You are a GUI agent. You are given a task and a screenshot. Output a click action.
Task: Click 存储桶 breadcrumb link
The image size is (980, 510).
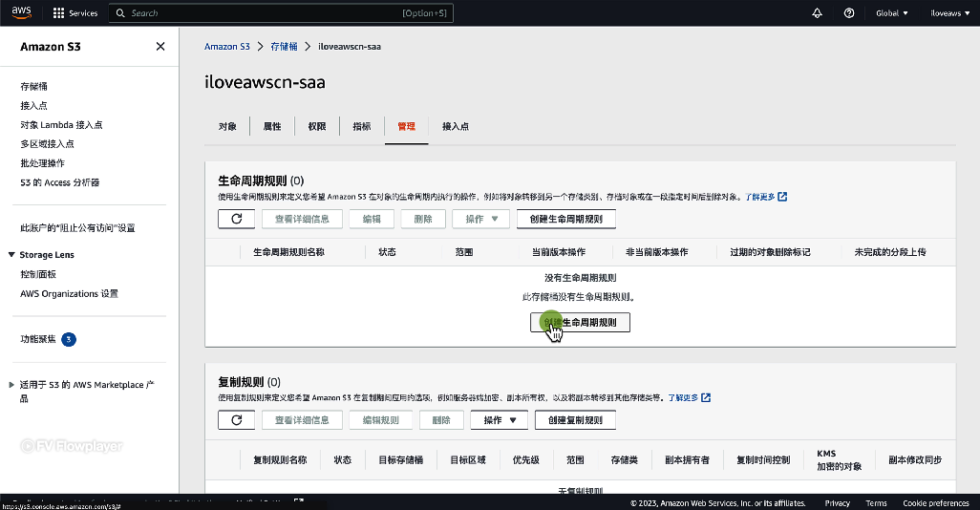pyautogui.click(x=284, y=46)
